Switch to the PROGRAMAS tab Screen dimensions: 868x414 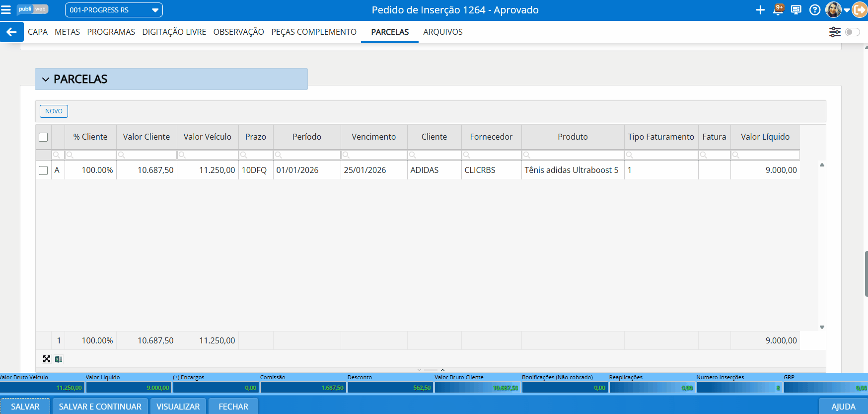coord(111,32)
